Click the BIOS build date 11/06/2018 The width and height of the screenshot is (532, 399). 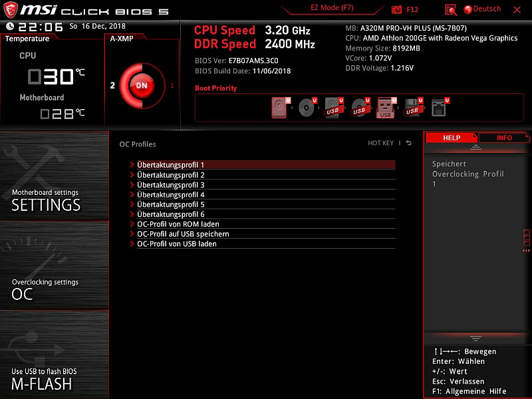(x=272, y=71)
